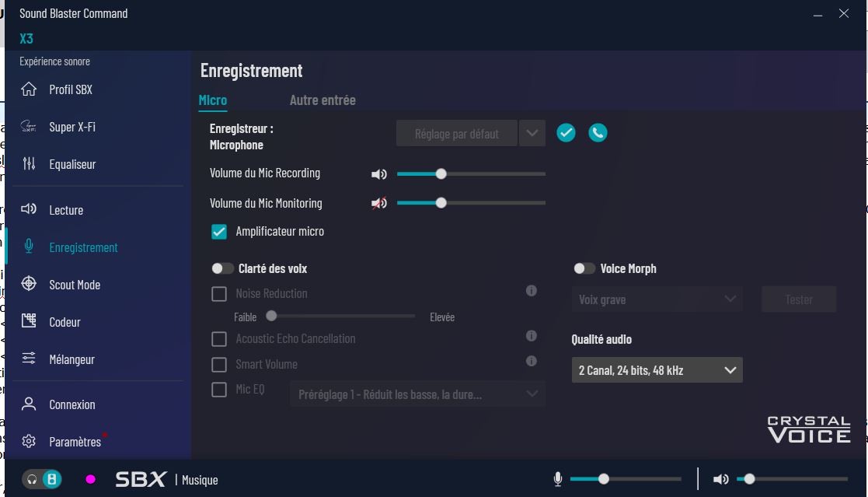
Task: Open the Voix grave voice dropdown
Action: pos(657,299)
